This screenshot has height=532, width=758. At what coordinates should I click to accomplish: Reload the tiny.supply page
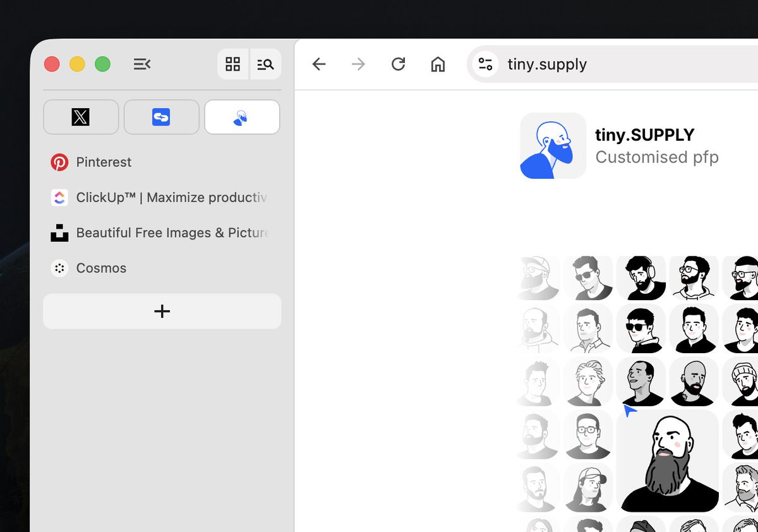point(398,64)
